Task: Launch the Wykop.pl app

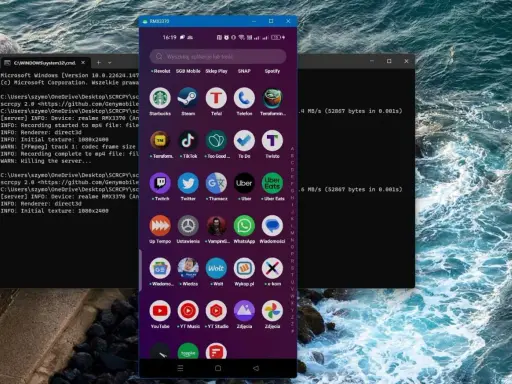Action: 244,268
